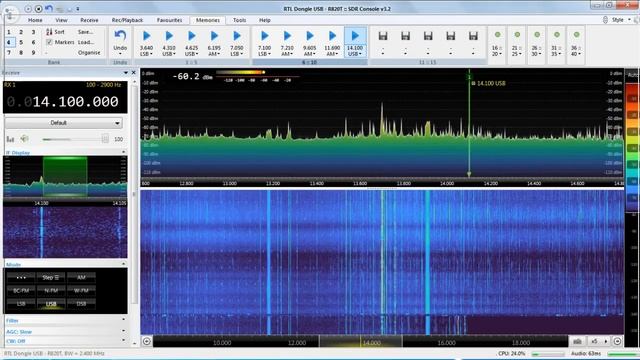Expand the Filter section
640x360 pixels.
124,320
